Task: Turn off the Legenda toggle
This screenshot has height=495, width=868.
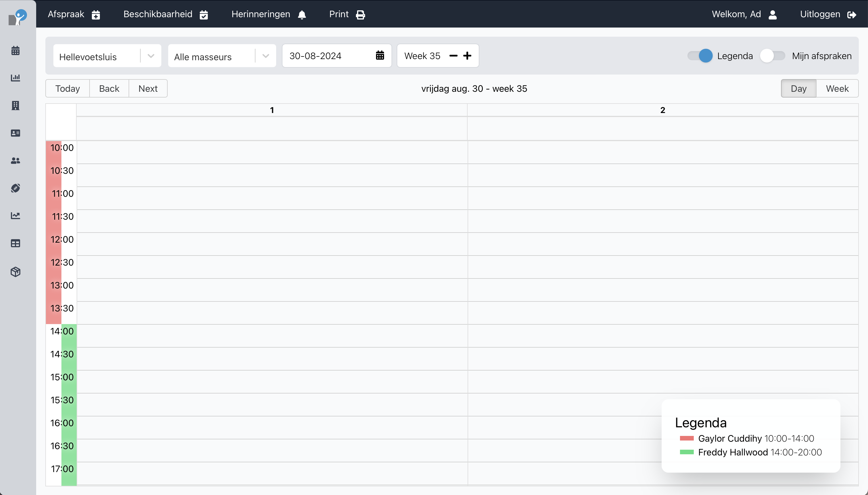Action: coord(700,56)
